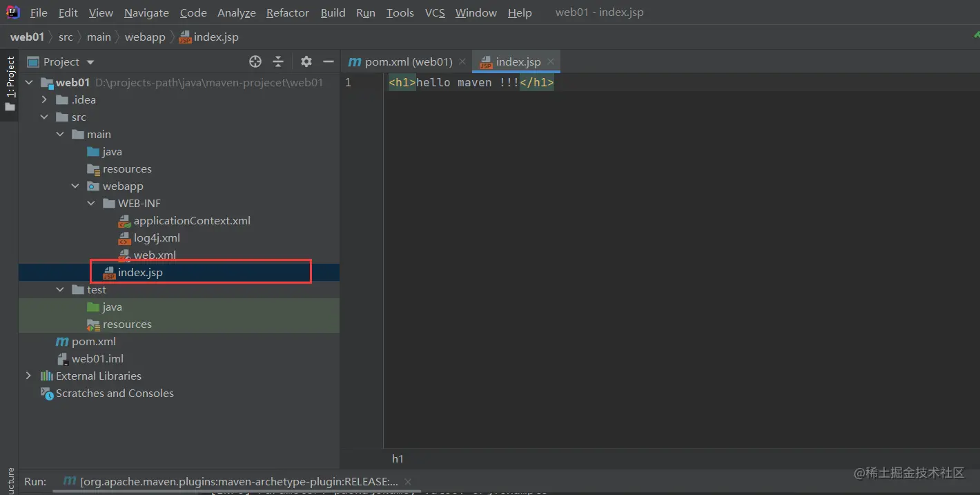Click the Maven icon in the Run tab
980x495 pixels.
[69, 481]
